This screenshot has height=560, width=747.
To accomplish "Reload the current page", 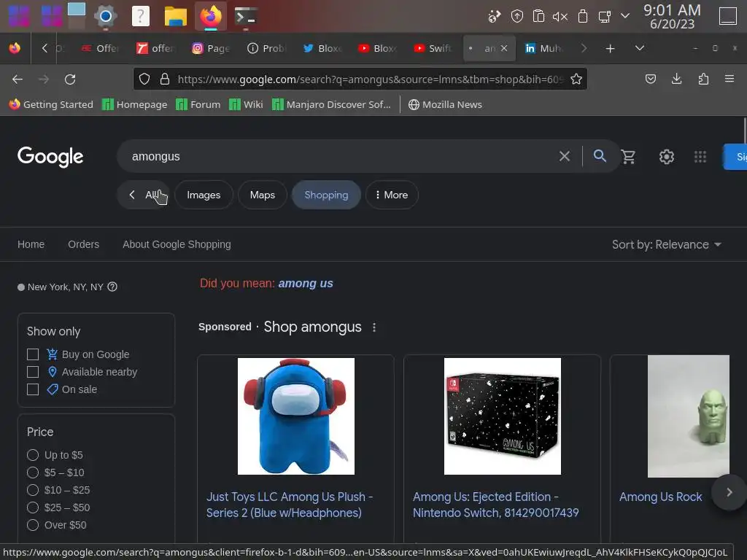I will [70, 79].
